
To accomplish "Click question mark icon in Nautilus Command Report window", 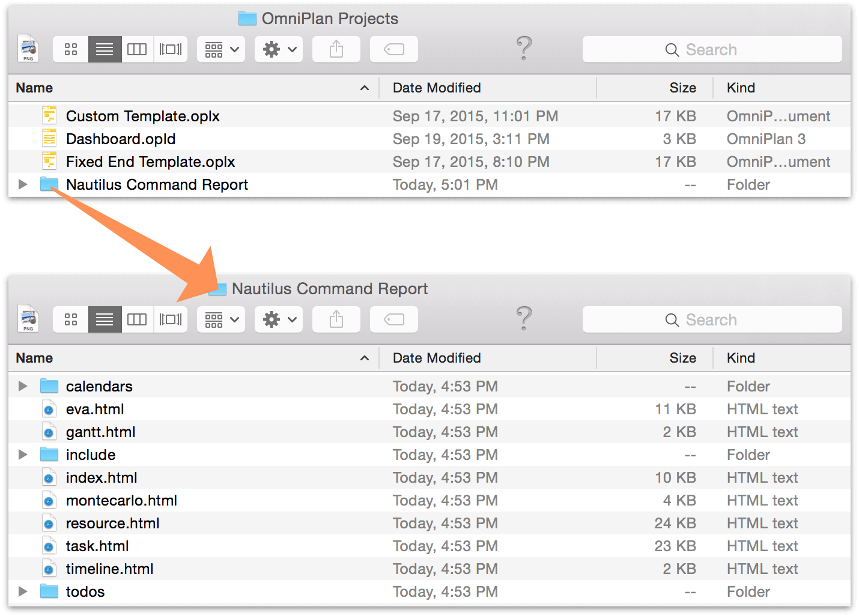I will tap(524, 318).
